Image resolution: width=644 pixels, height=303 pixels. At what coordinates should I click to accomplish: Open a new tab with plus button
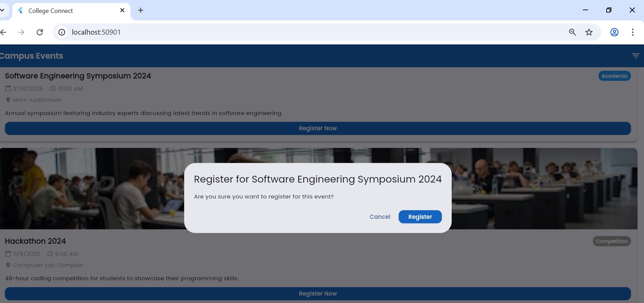[x=141, y=11]
